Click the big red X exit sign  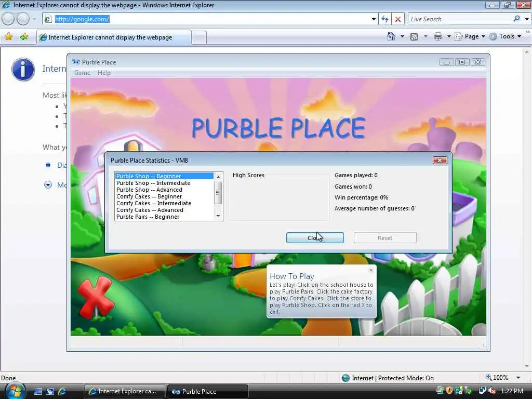[95, 297]
